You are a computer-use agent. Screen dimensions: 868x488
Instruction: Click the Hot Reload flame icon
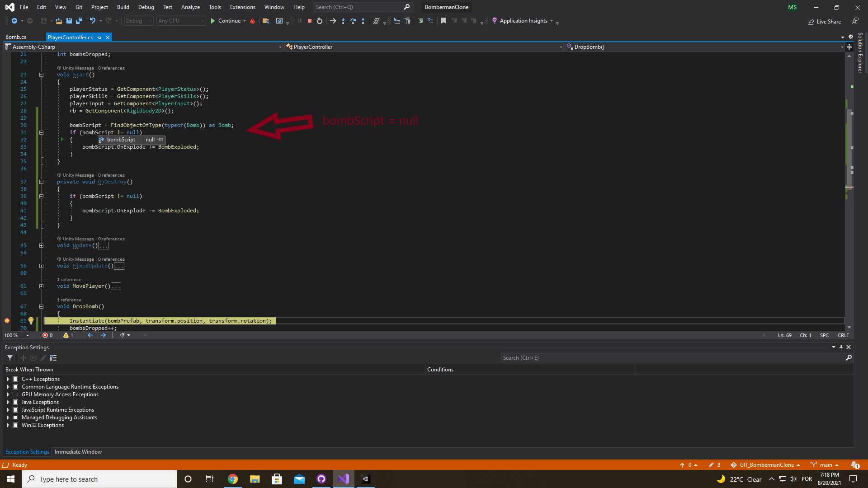tap(253, 21)
